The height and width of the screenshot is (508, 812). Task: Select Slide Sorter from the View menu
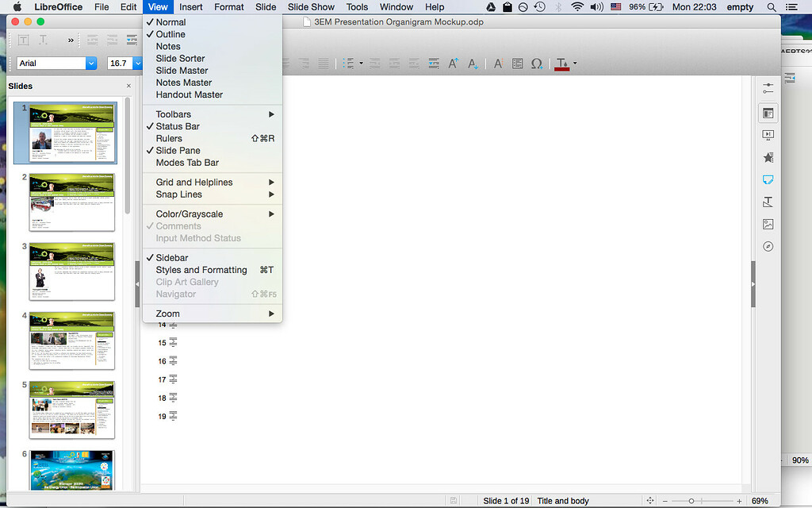181,58
